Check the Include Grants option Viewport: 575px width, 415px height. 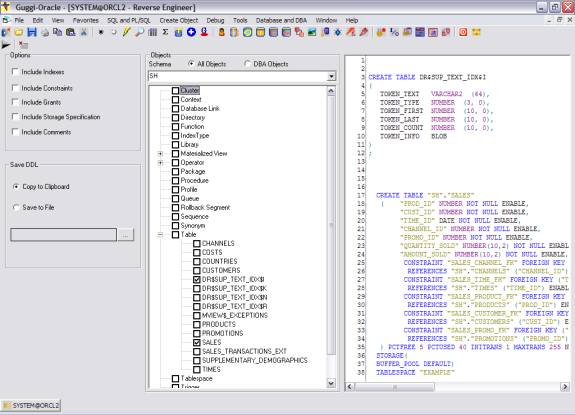point(15,102)
